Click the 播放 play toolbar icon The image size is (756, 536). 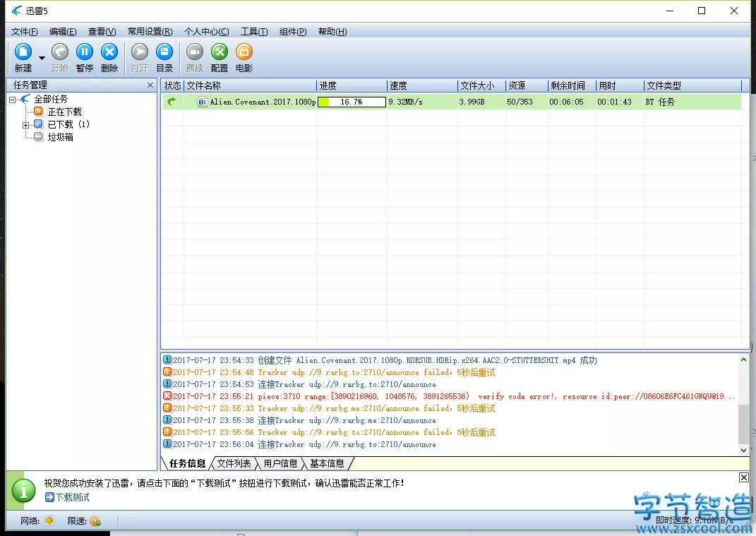pyautogui.click(x=195, y=52)
